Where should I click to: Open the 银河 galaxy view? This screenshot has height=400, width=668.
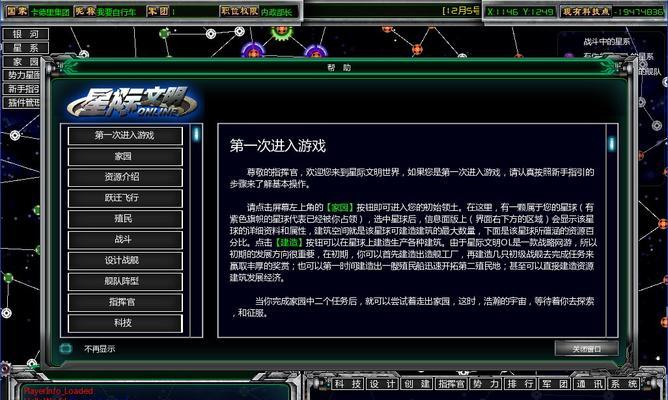tap(26, 34)
